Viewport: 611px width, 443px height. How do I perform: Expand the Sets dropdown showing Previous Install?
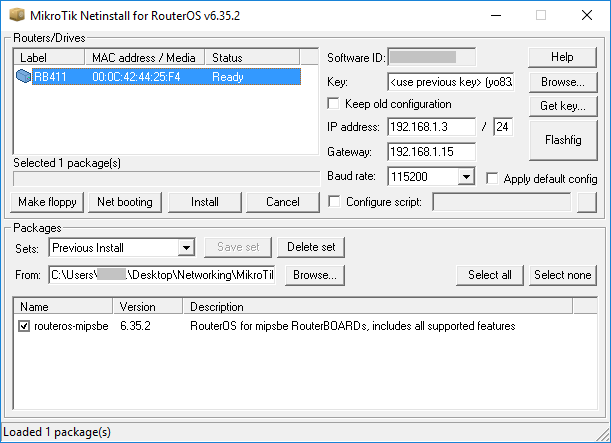pos(186,248)
